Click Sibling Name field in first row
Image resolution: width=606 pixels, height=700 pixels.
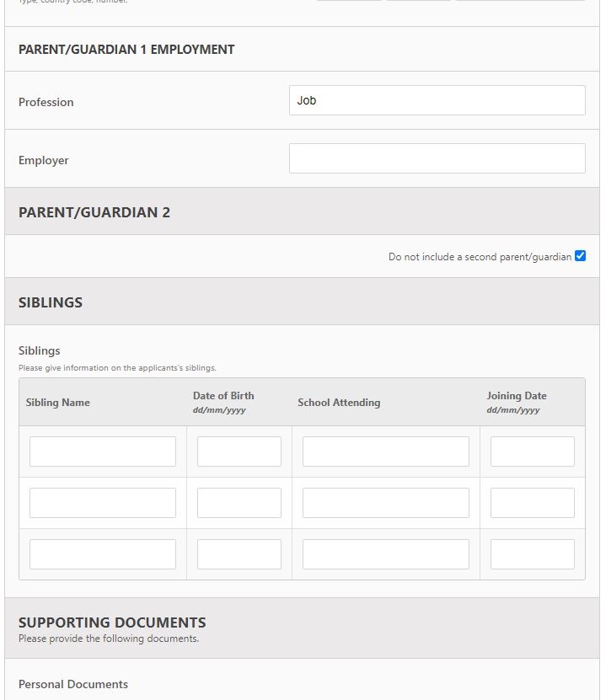(103, 452)
